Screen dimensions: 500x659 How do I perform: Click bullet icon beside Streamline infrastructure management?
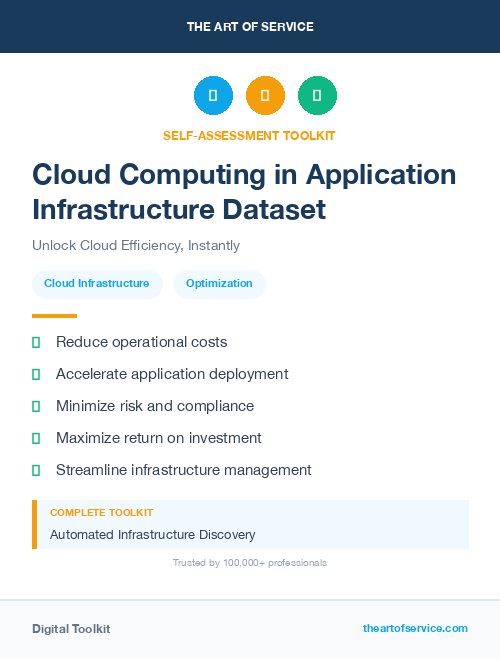[x=36, y=470]
